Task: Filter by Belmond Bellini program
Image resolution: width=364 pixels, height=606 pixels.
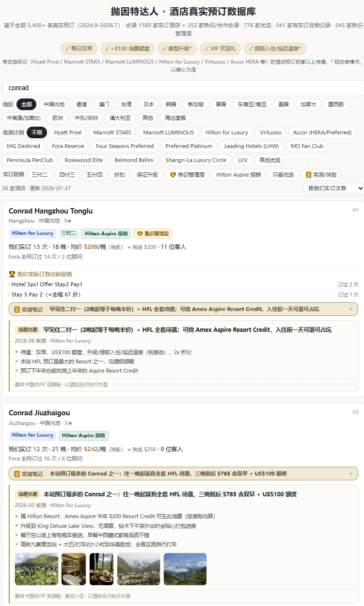Action: [x=134, y=160]
